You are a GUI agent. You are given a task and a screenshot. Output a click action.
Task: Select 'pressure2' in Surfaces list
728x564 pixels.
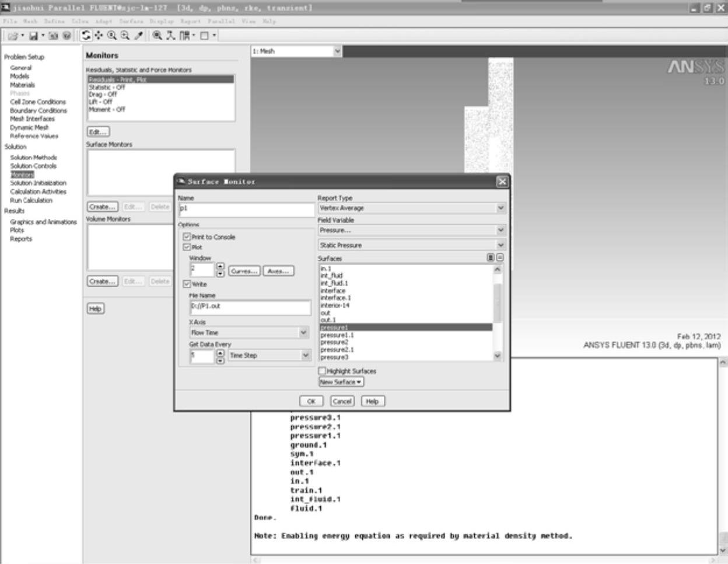click(x=334, y=342)
